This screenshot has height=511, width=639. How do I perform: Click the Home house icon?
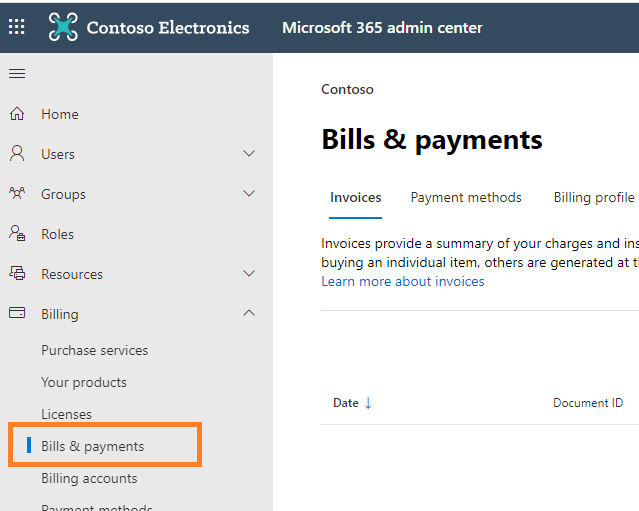point(17,114)
